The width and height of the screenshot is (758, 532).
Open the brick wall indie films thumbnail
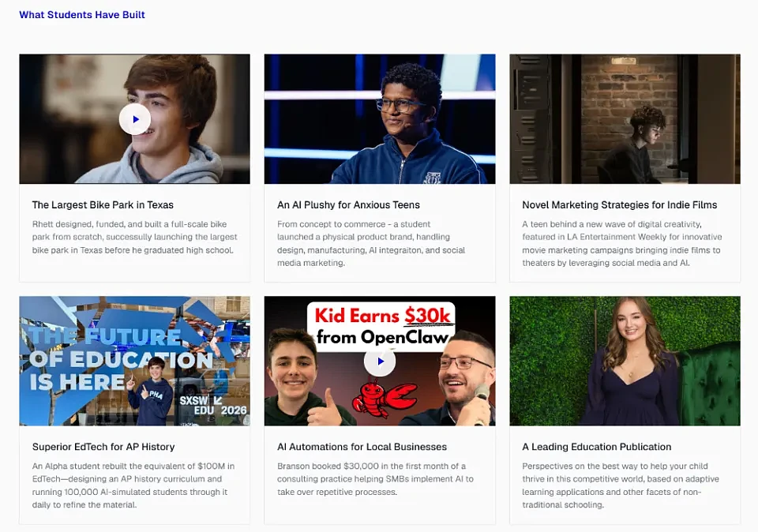[625, 119]
